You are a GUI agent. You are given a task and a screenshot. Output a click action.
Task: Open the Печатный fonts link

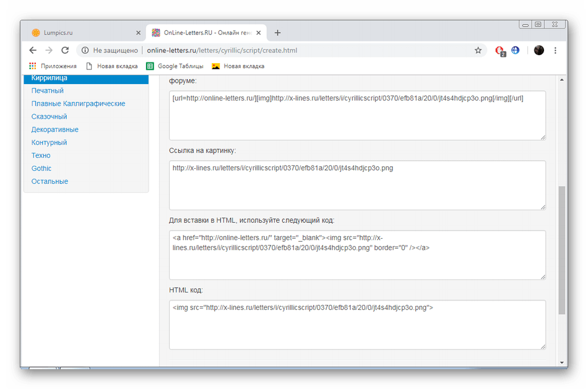point(48,91)
